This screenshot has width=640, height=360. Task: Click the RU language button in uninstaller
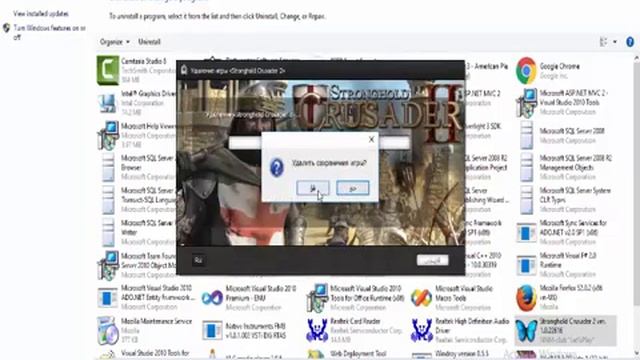tap(198, 260)
